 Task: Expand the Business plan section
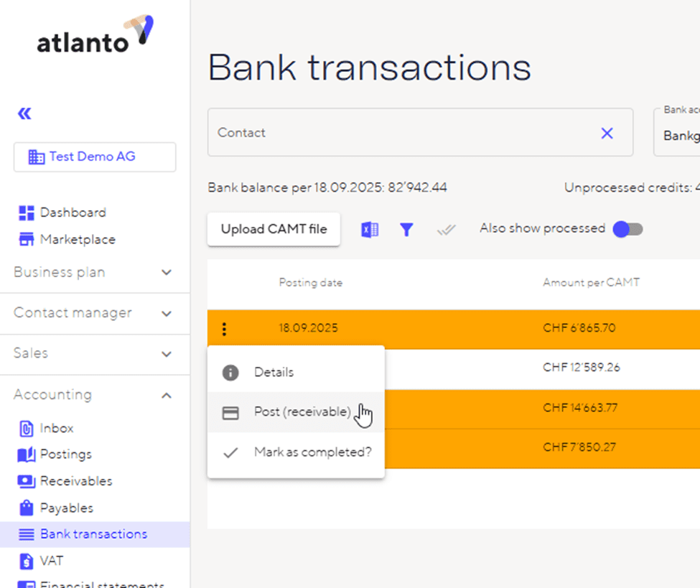click(x=94, y=273)
